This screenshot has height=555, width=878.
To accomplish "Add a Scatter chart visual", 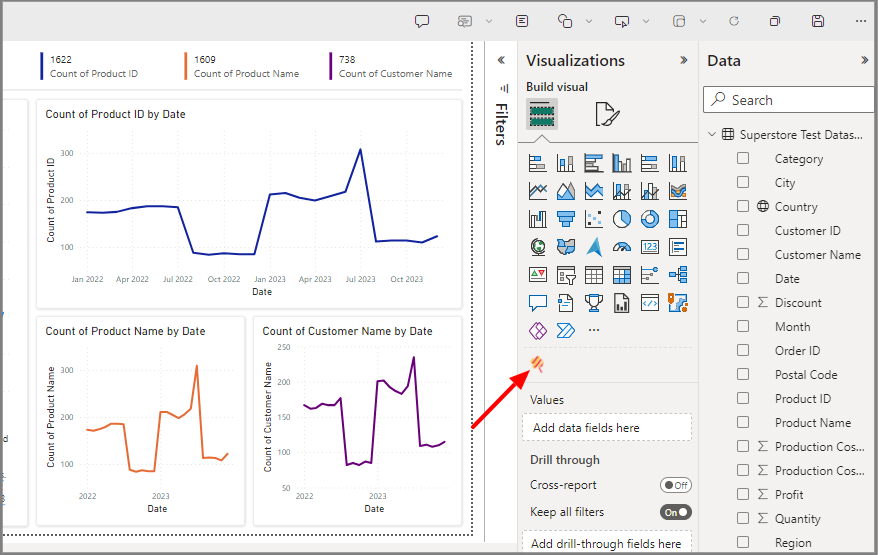I will (594, 219).
